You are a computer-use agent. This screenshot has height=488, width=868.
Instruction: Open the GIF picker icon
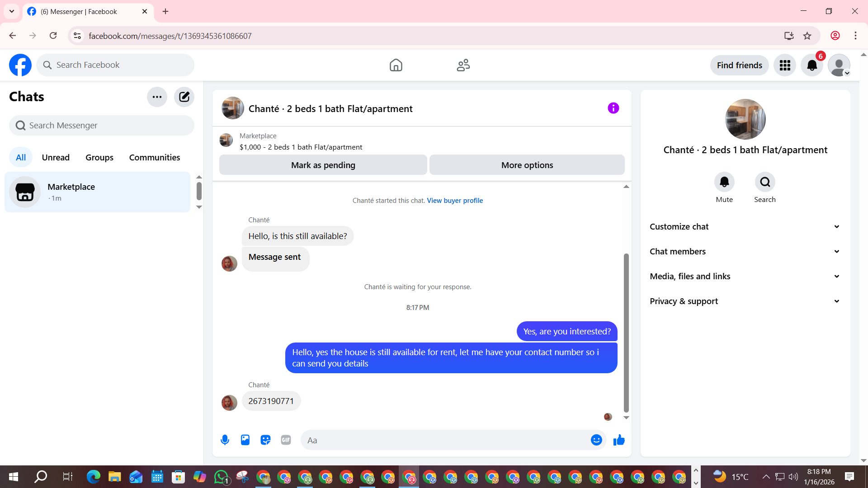286,440
